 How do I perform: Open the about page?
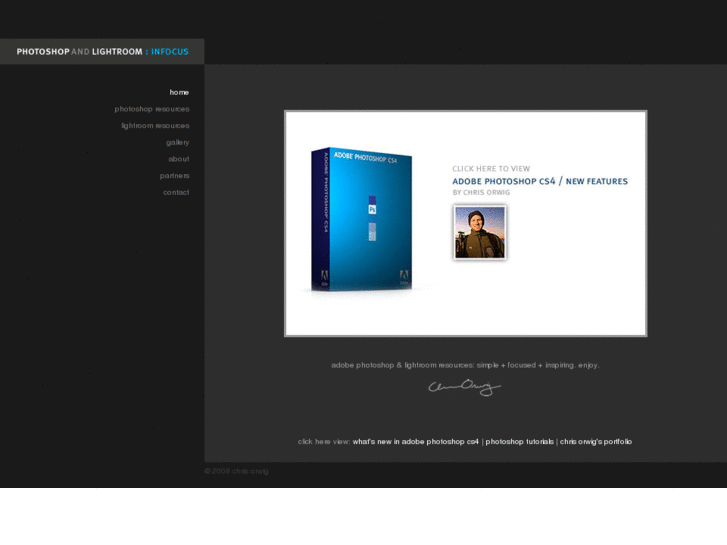179,159
